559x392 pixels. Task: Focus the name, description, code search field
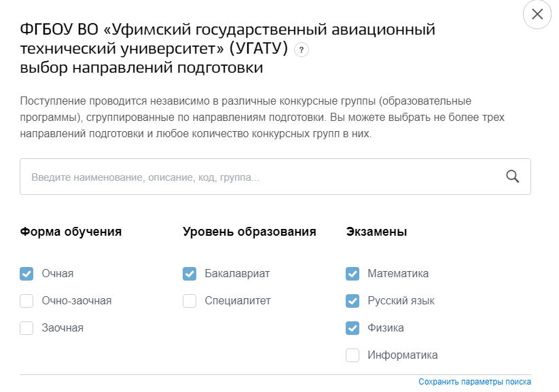coord(275,177)
